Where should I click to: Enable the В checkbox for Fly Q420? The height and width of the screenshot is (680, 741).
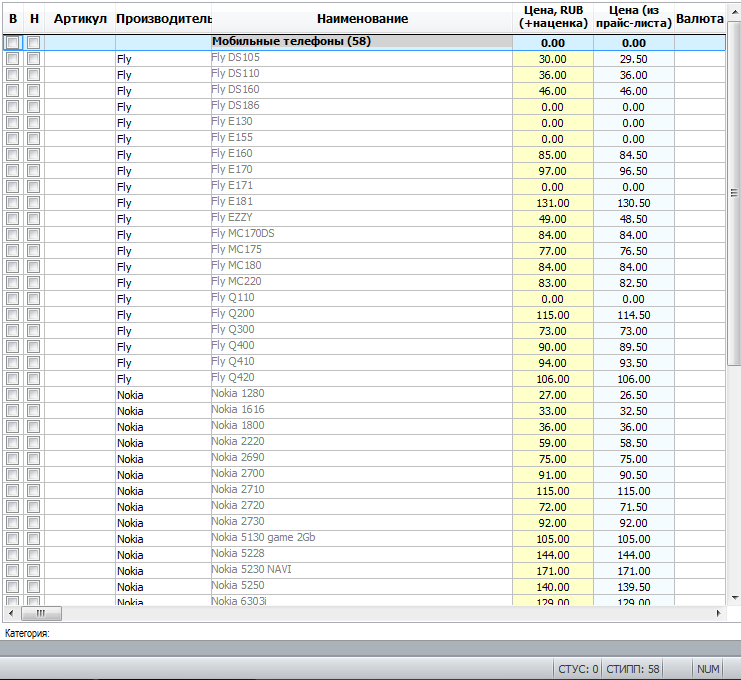pyautogui.click(x=13, y=379)
